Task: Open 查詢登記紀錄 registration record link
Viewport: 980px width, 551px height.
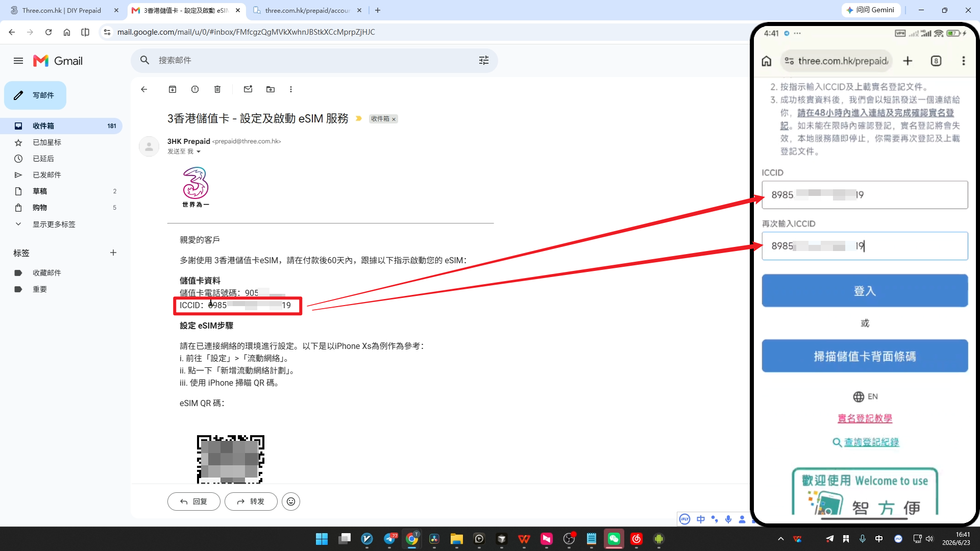Action: (866, 442)
